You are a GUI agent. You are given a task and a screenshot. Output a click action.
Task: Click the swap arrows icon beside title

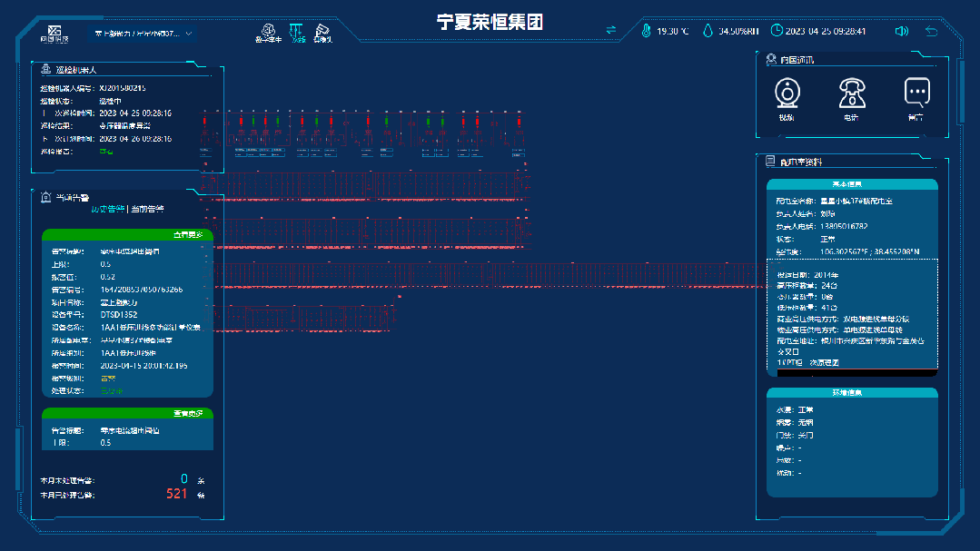(610, 30)
